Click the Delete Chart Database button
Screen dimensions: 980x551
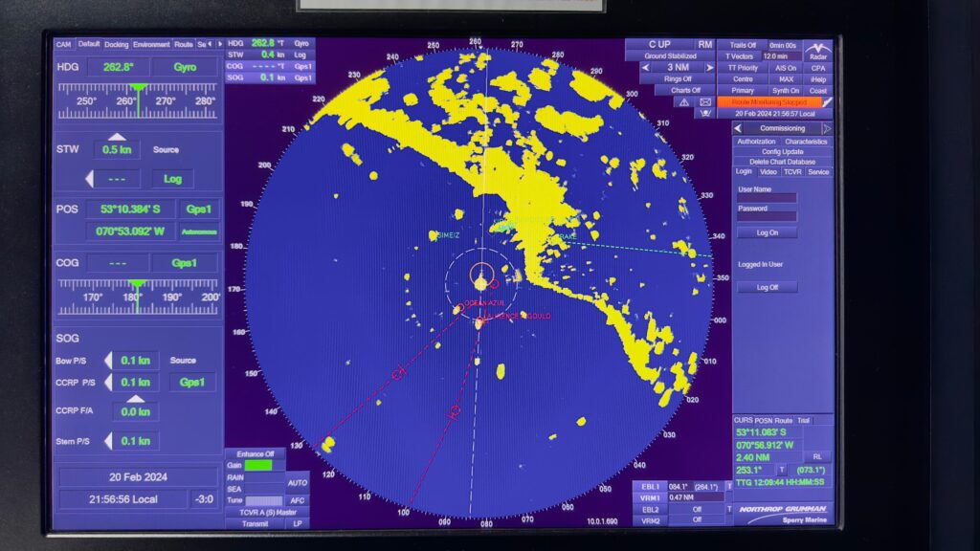(782, 162)
